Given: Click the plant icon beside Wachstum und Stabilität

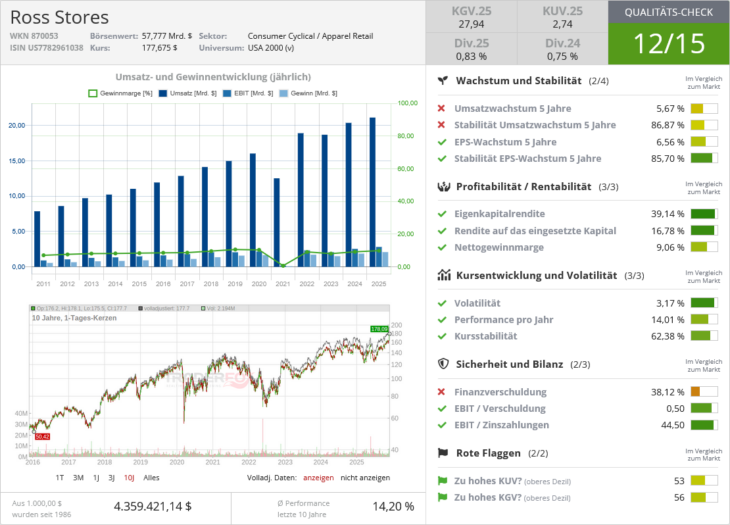Looking at the screenshot, I should (x=443, y=80).
